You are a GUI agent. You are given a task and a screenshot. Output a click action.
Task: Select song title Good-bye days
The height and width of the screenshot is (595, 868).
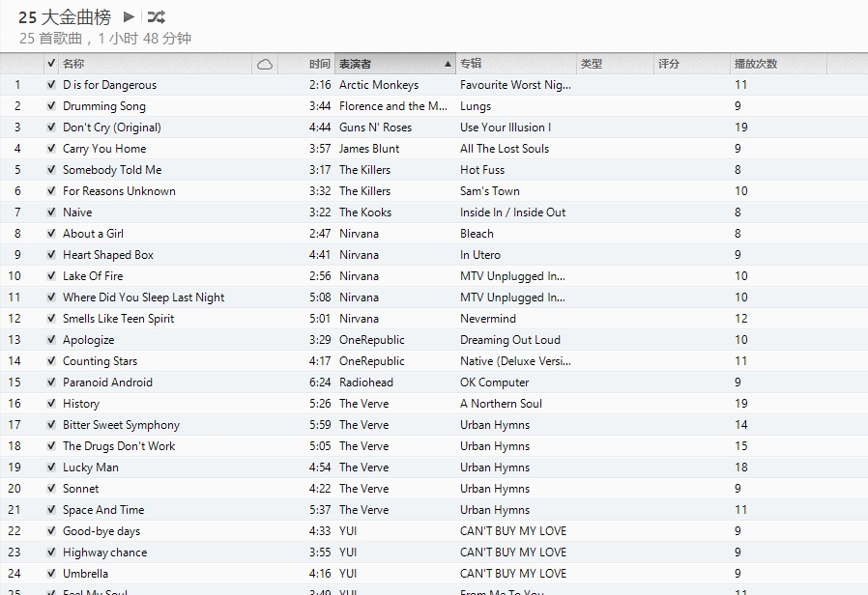[101, 531]
